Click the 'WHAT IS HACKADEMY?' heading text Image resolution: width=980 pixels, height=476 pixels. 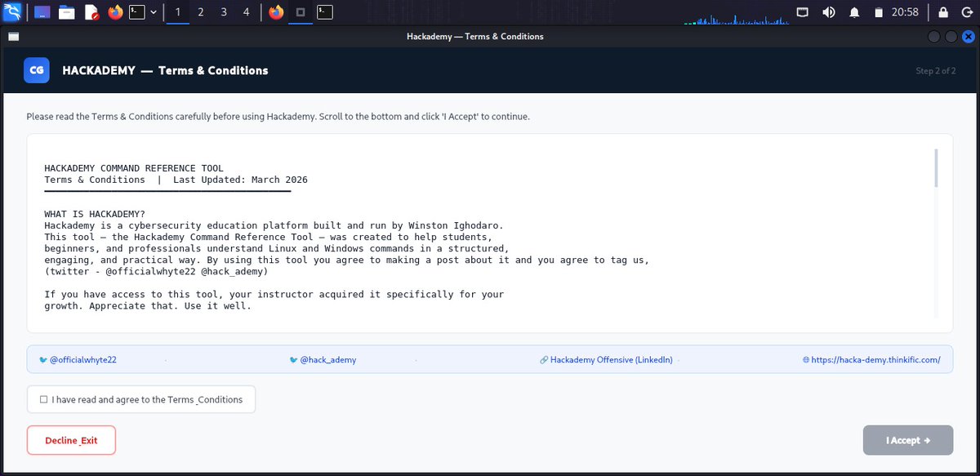95,214
